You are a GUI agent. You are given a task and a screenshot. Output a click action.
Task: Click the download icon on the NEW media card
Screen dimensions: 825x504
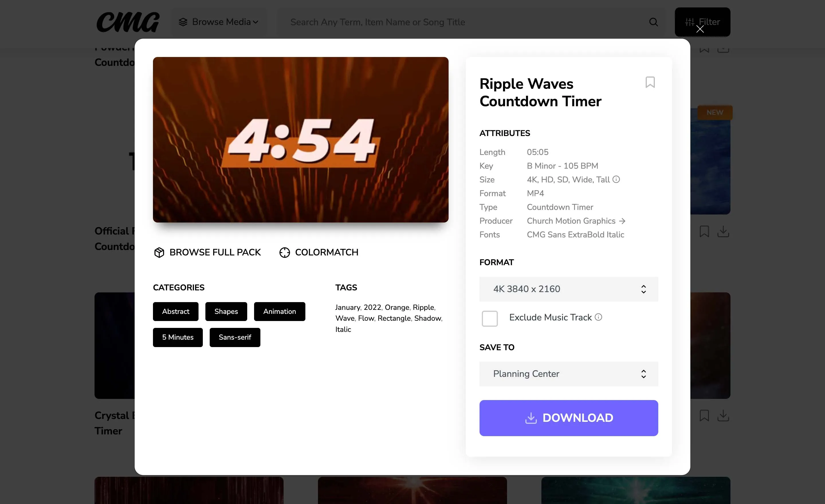[x=723, y=231]
